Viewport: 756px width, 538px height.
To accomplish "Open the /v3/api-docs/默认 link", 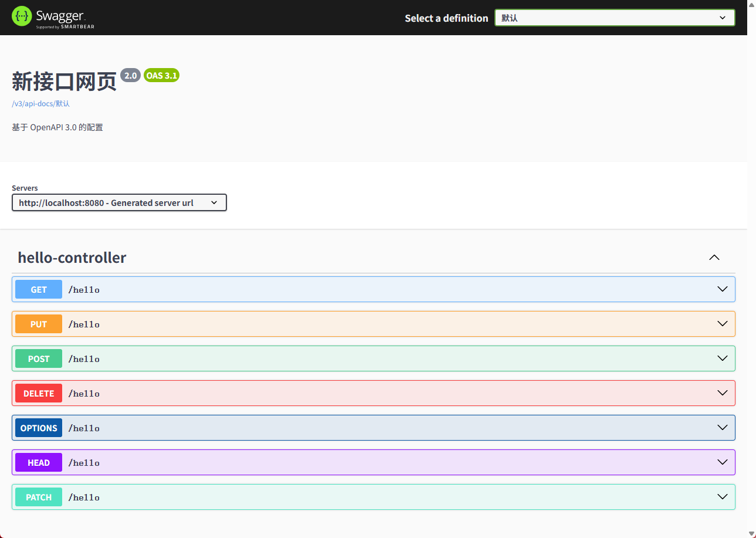I will 41,104.
